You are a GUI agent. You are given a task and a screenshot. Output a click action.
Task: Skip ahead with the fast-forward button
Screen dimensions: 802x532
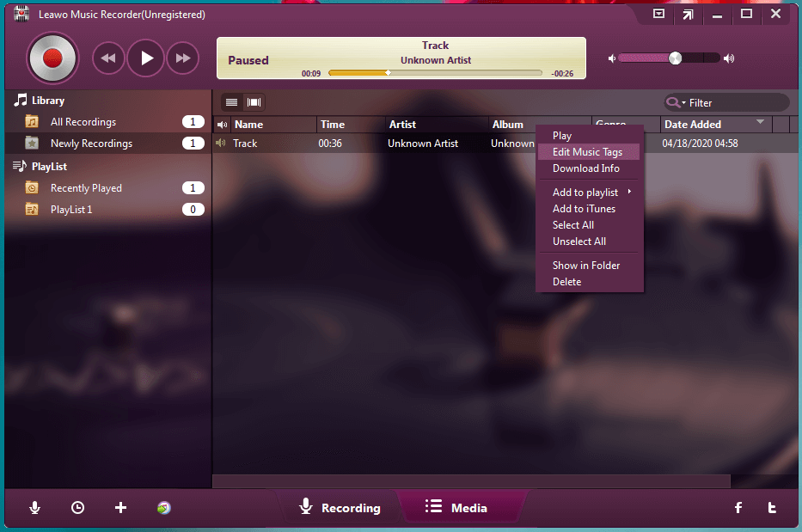coord(183,58)
